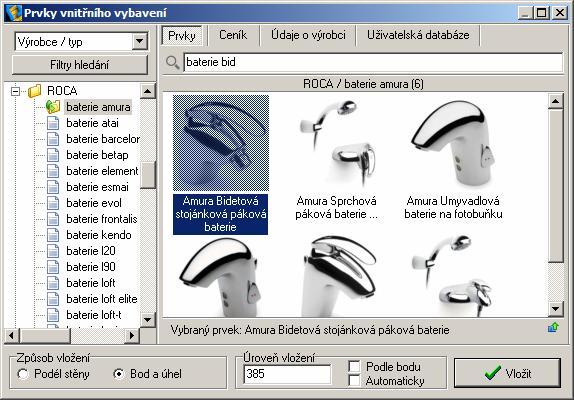Click the application icon in title bar

point(14,13)
